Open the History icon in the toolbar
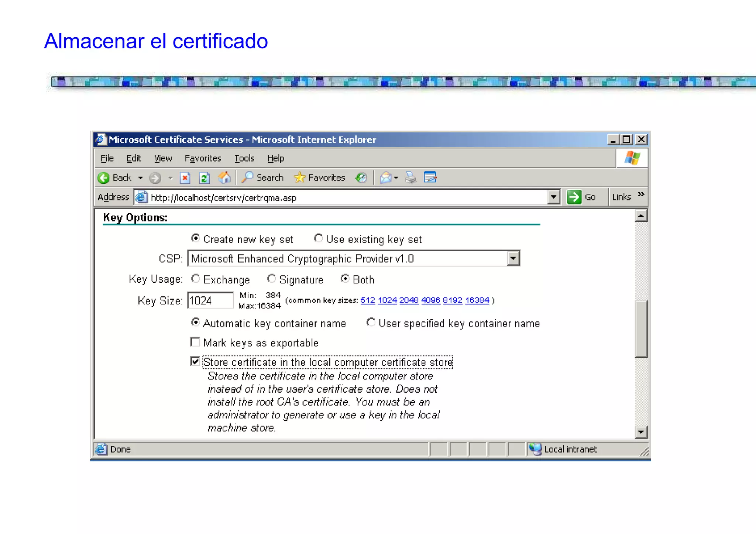This screenshot has width=756, height=534. coord(361,178)
